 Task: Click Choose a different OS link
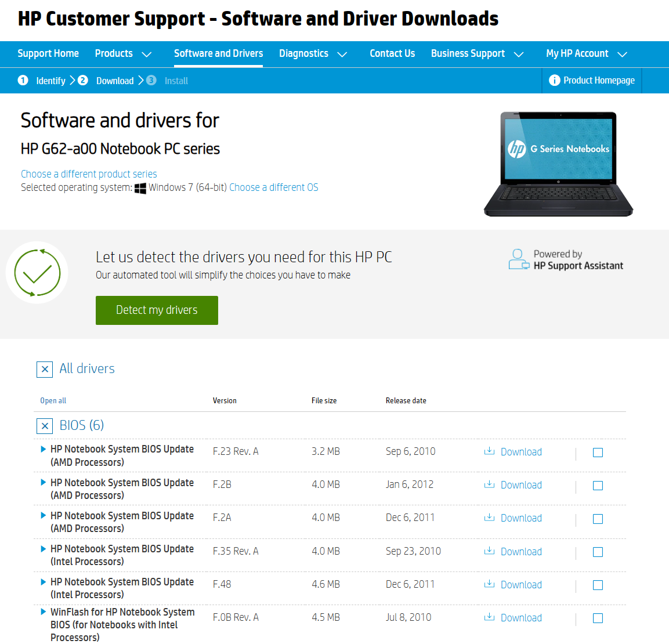274,187
